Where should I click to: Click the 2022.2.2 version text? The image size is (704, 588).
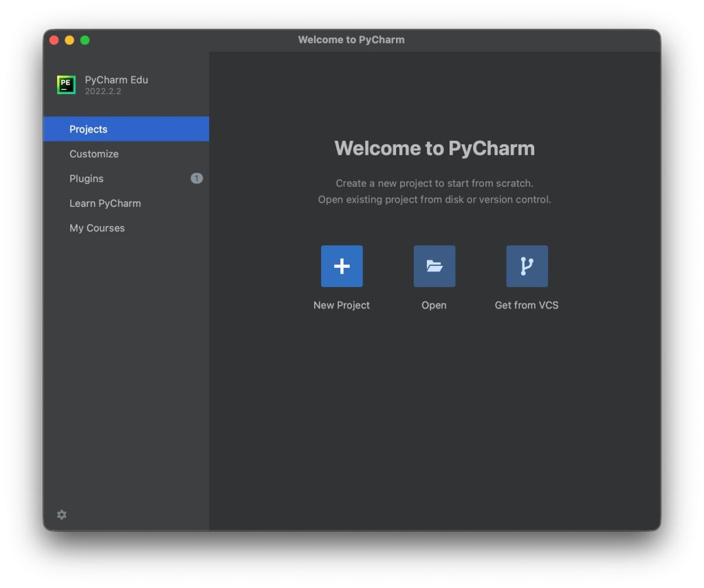[x=103, y=91]
